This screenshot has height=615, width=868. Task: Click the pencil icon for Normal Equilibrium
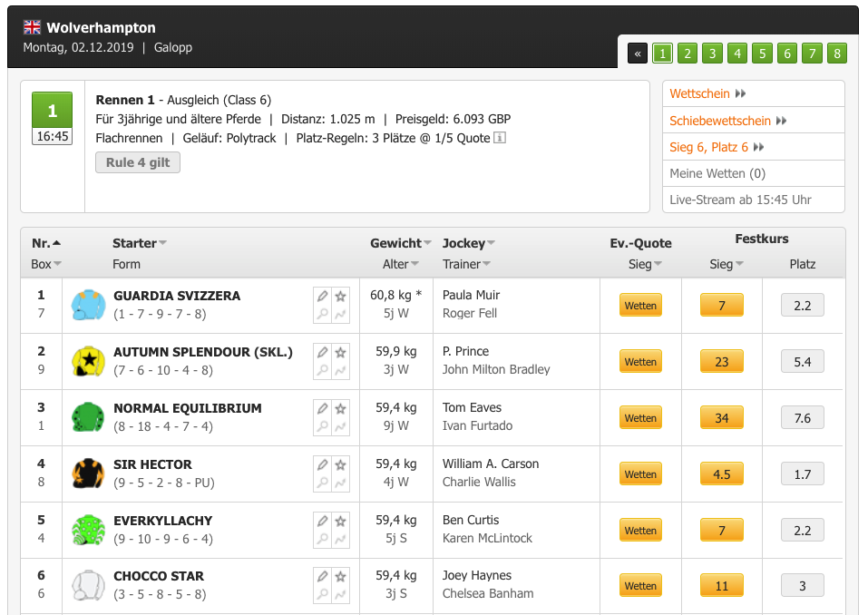(x=322, y=408)
